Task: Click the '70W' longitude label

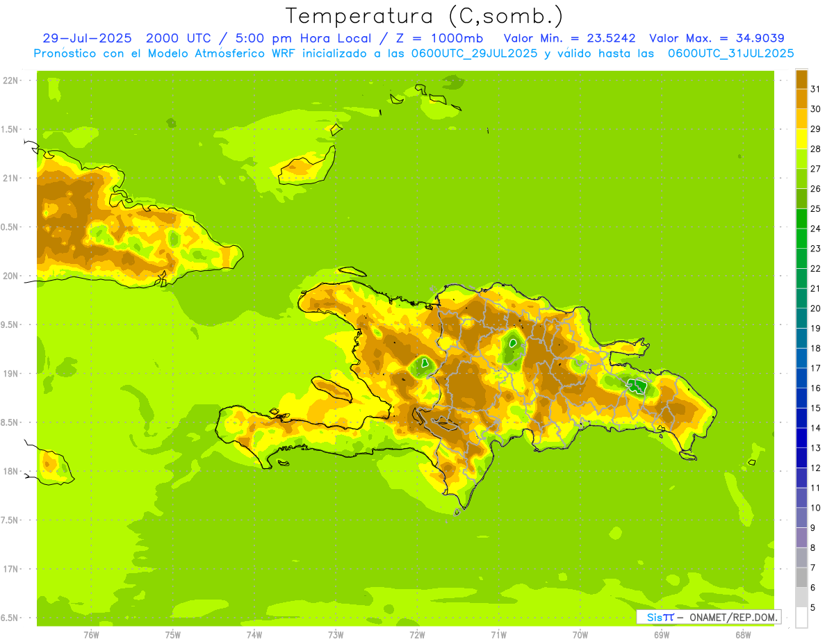Action: click(580, 635)
